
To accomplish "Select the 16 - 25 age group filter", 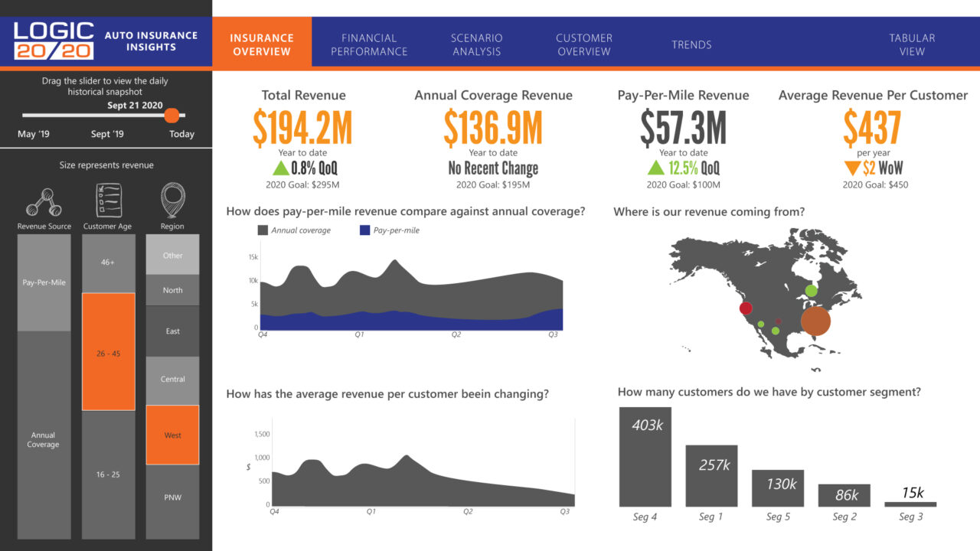I will tap(107, 474).
